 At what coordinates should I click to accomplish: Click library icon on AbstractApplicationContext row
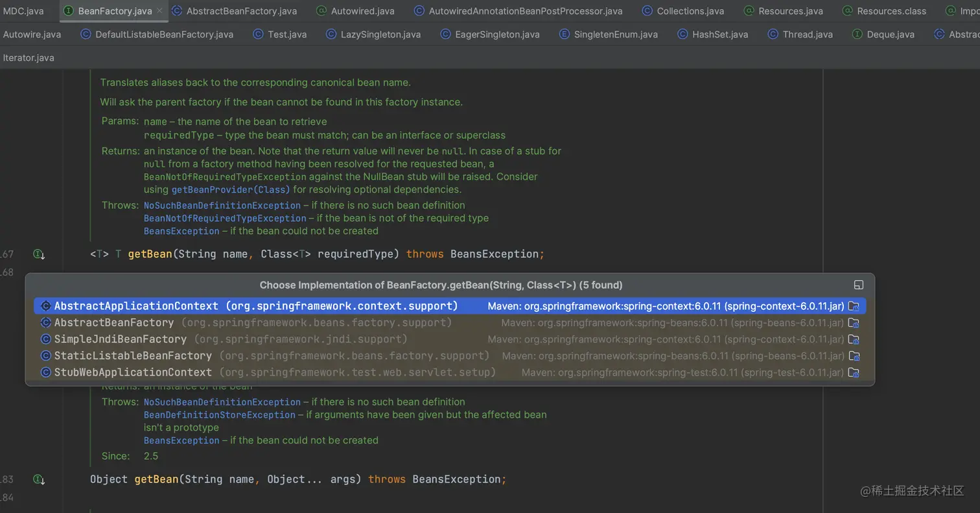854,306
